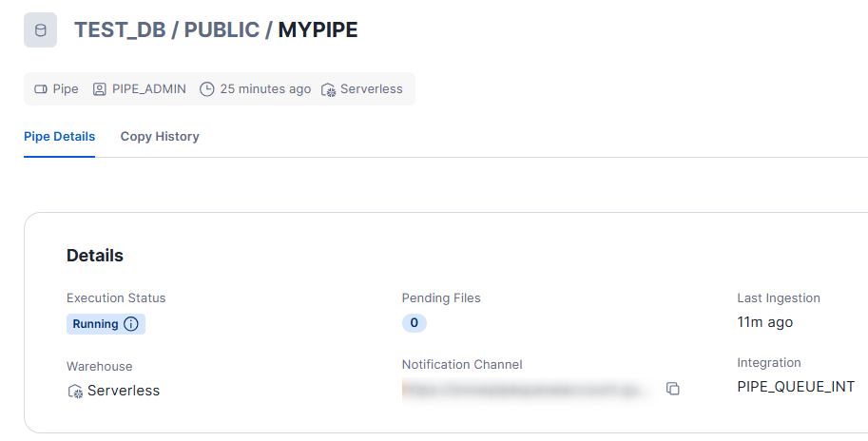Click the 25 minutes ago timestamp

[265, 89]
